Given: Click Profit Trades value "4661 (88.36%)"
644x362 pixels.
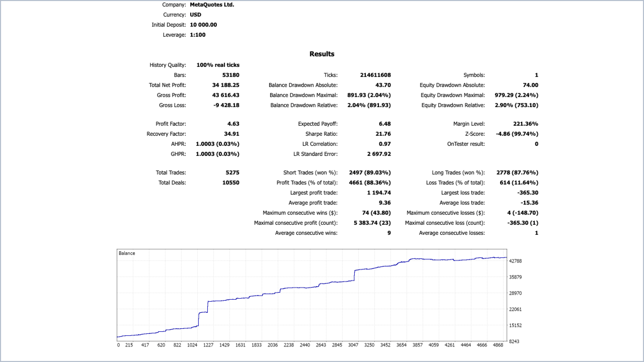Looking at the screenshot, I should 370,183.
